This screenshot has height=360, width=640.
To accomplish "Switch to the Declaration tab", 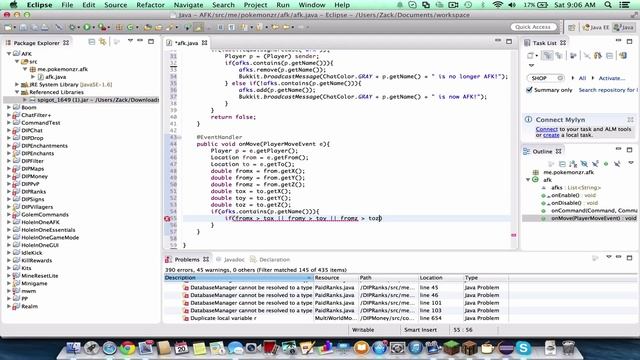I will [x=270, y=260].
